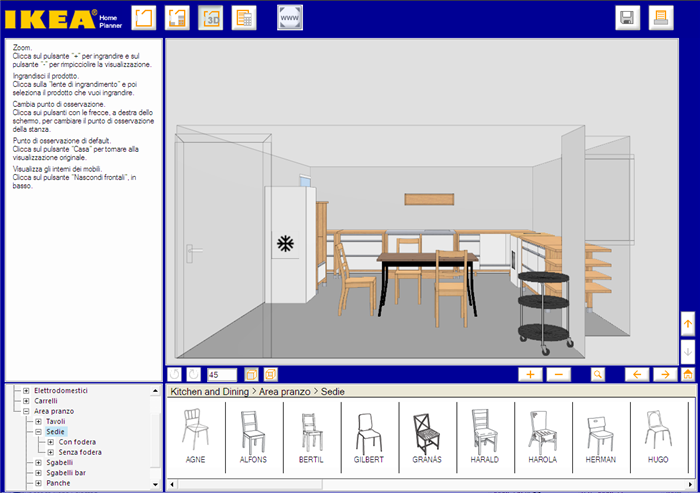Click the category tree scroll down arrow

tap(155, 485)
